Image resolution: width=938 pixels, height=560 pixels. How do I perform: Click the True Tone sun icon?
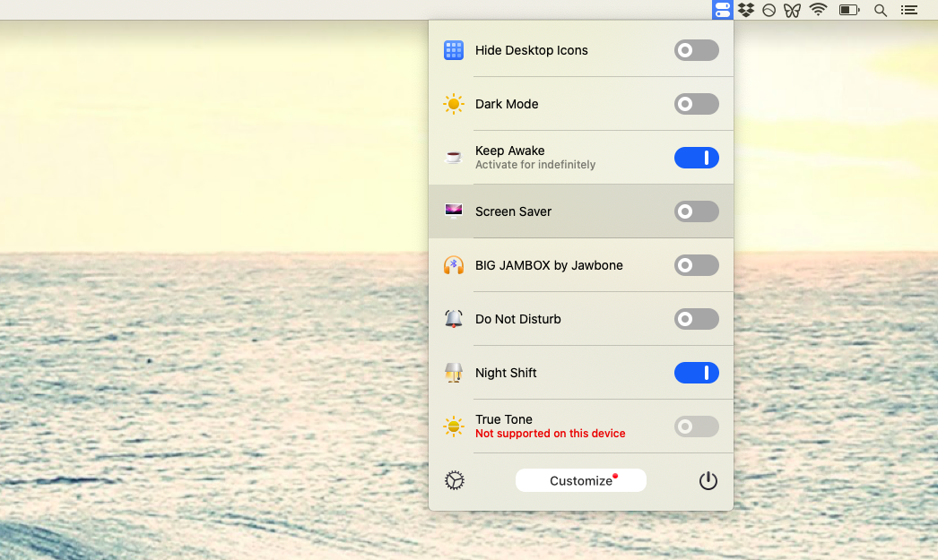[x=454, y=426]
